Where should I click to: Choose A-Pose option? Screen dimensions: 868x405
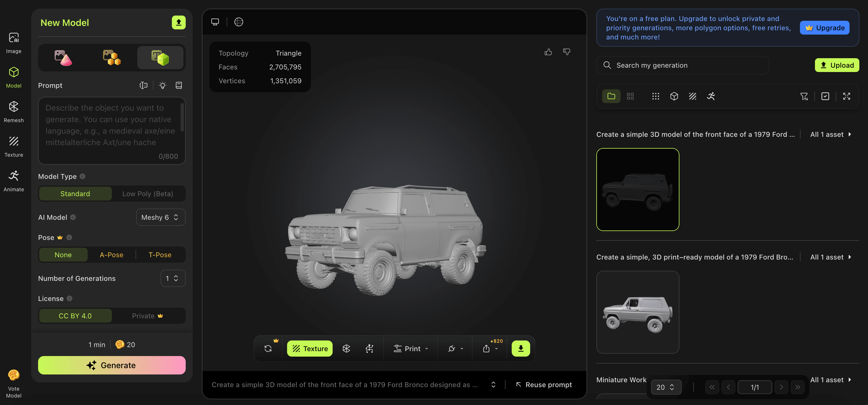[x=112, y=255]
